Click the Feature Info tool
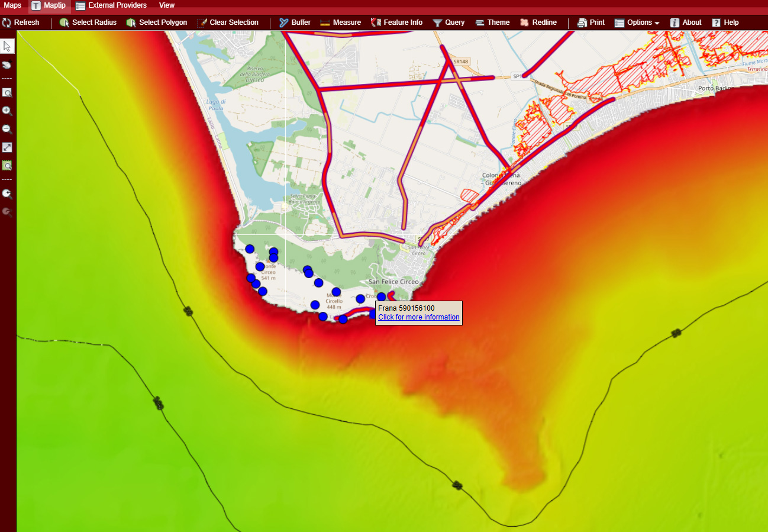768x532 pixels. (396, 22)
